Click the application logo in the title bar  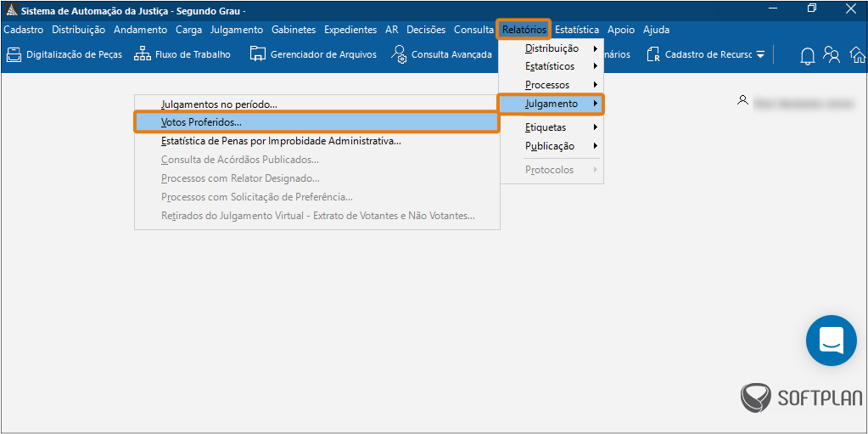[10, 10]
